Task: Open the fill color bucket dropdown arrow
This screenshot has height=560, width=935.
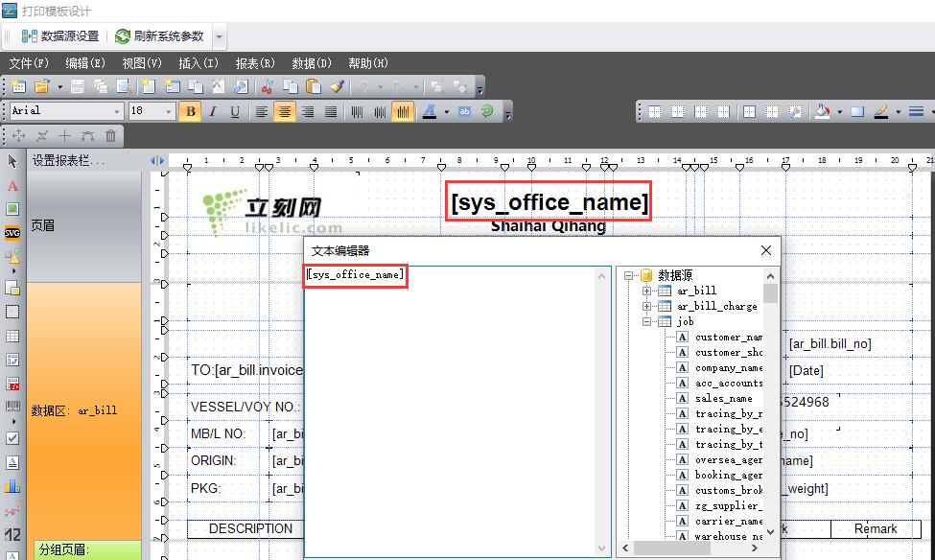Action: click(x=840, y=111)
